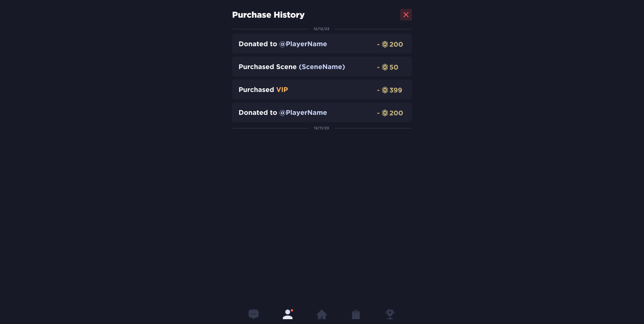Click the coin icon in the first donation entry
The width and height of the screenshot is (644, 324).
[385, 45]
